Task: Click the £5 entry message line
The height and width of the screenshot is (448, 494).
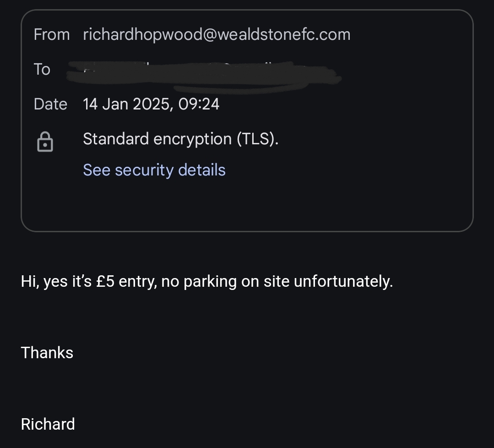Action: tap(206, 281)
